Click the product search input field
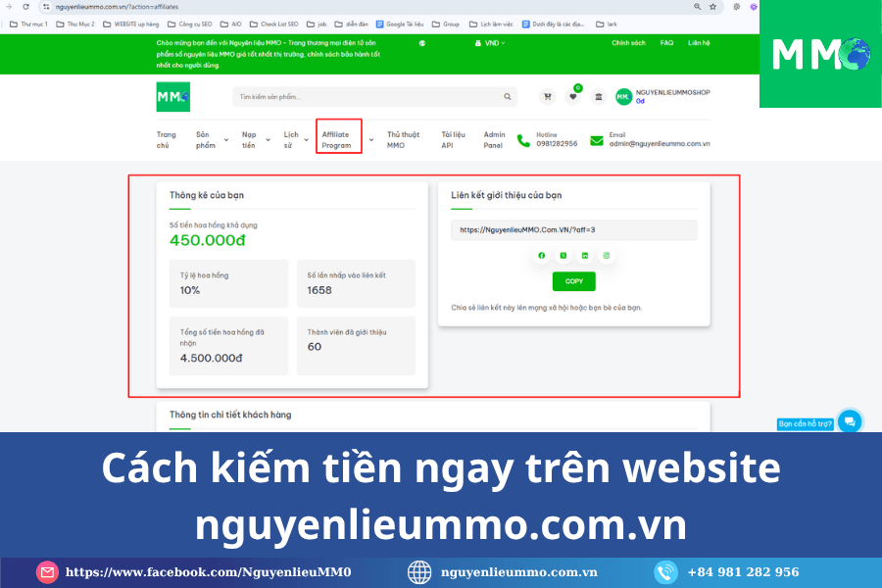 (367, 97)
